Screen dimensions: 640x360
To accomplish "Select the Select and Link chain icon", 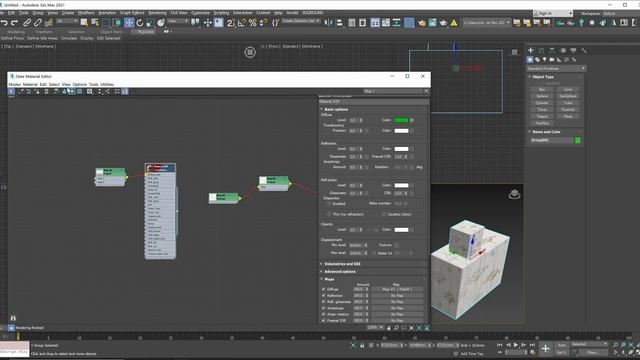I will click(27, 23).
